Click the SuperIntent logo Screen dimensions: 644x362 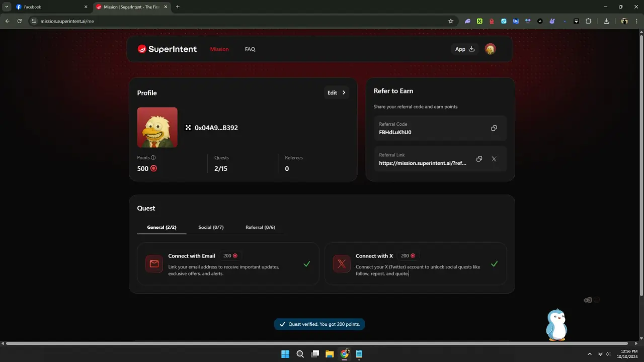pyautogui.click(x=167, y=49)
